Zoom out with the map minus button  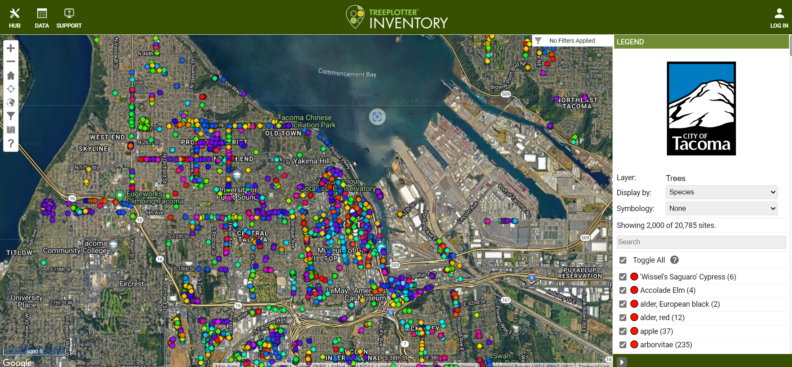click(x=11, y=62)
